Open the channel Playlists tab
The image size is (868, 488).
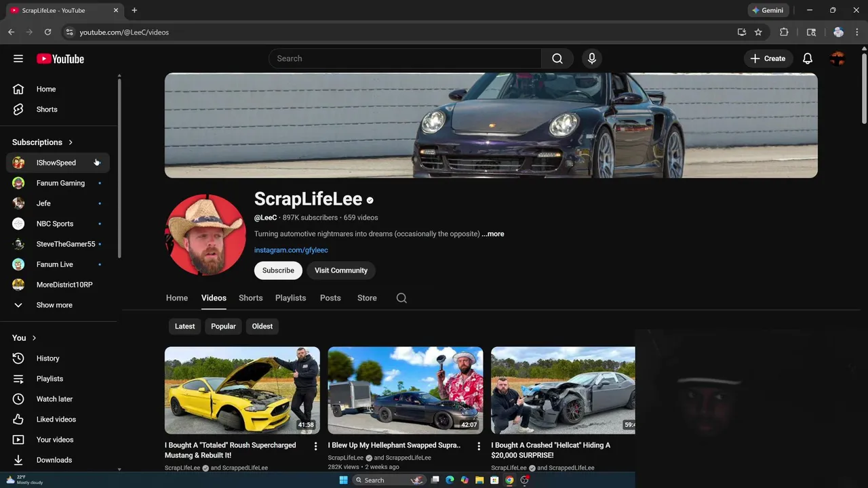tap(290, 298)
